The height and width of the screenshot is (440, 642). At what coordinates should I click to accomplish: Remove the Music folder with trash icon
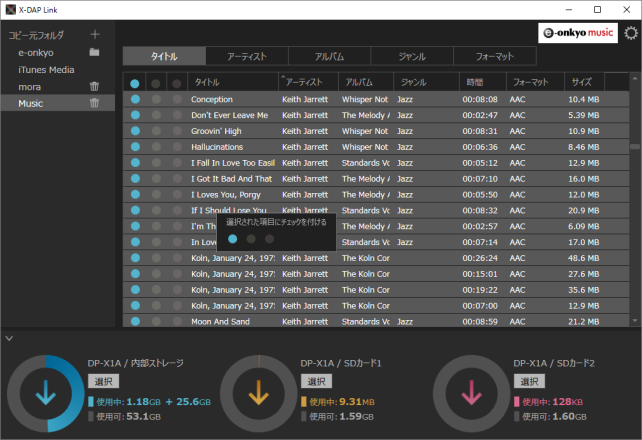[94, 103]
